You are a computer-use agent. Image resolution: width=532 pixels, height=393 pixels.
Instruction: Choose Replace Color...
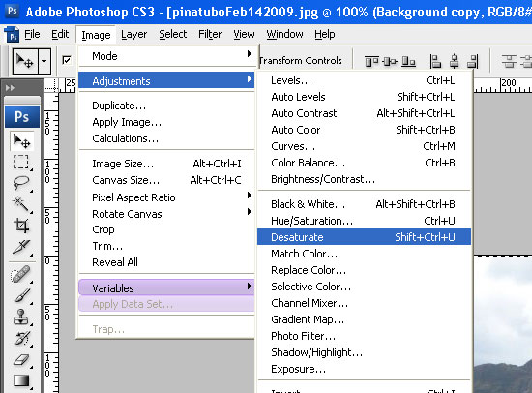tap(364, 270)
